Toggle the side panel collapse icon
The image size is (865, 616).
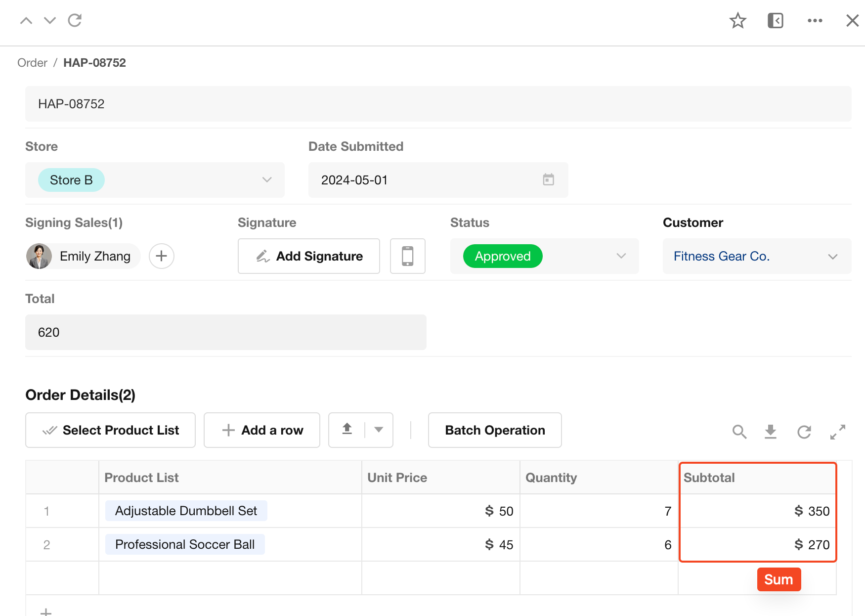(x=775, y=21)
